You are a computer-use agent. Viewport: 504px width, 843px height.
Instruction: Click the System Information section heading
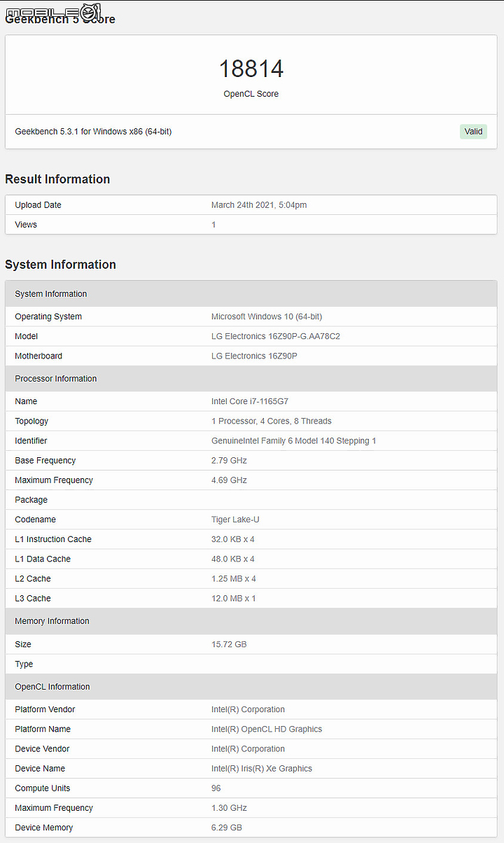(x=60, y=265)
